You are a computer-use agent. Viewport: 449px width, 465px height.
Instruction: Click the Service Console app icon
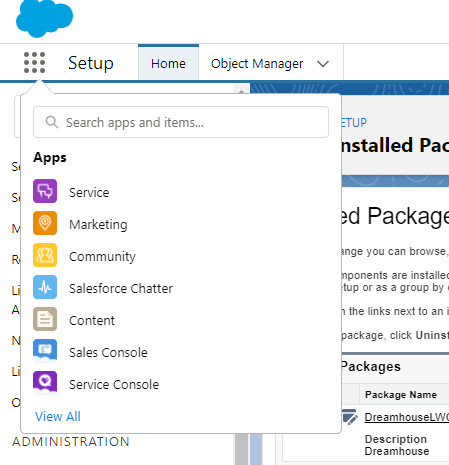pyautogui.click(x=45, y=383)
